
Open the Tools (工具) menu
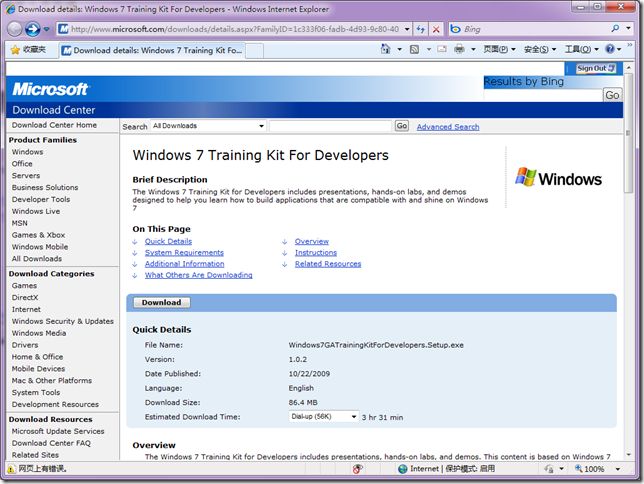tap(581, 49)
